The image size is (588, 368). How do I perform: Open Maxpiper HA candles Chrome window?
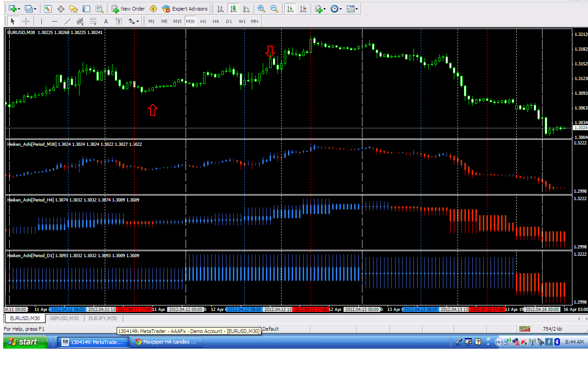[x=167, y=342]
